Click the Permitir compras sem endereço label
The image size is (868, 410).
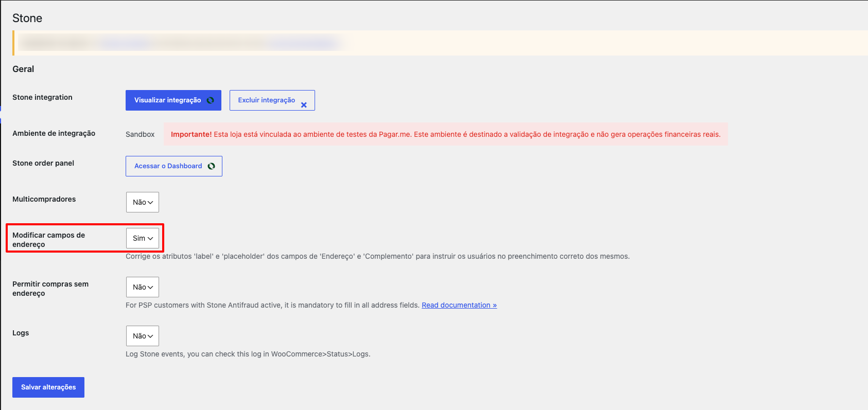click(x=50, y=289)
